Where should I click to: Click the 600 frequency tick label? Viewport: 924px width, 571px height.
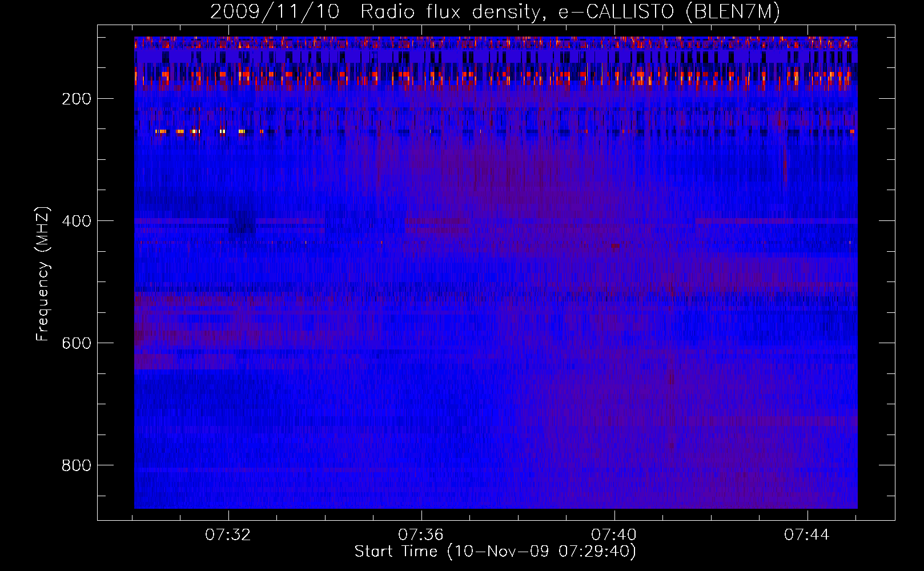coord(77,344)
